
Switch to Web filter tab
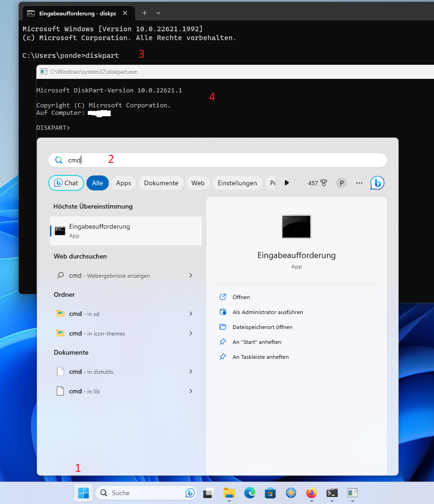click(198, 183)
